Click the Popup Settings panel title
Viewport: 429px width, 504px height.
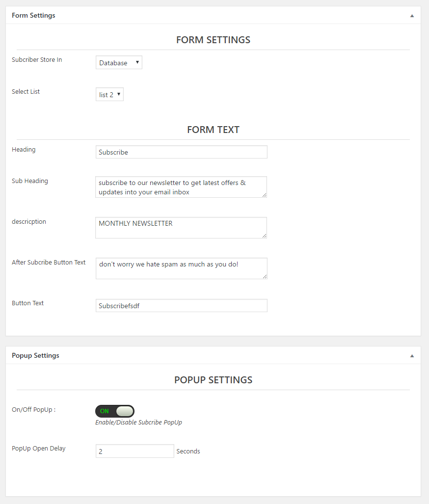[x=35, y=355]
